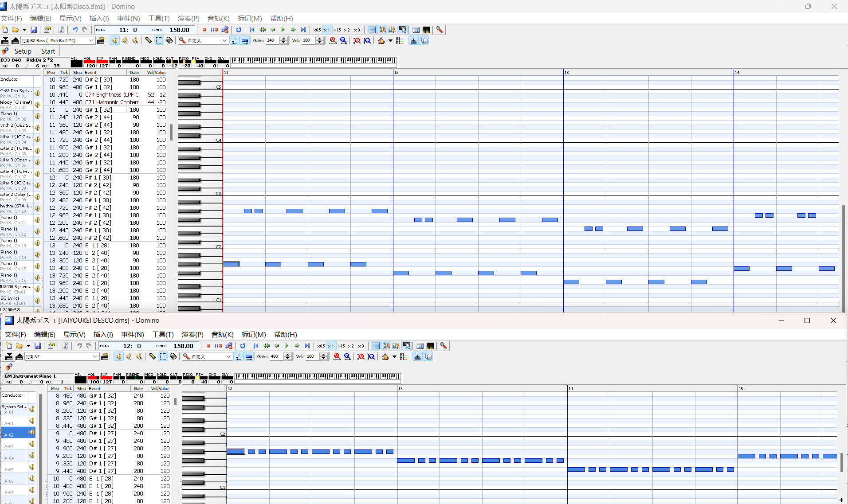848x504 pixels.
Task: Open the 自定义 dropdown in TAIYOUKEI DESCO window
Action: [228, 356]
